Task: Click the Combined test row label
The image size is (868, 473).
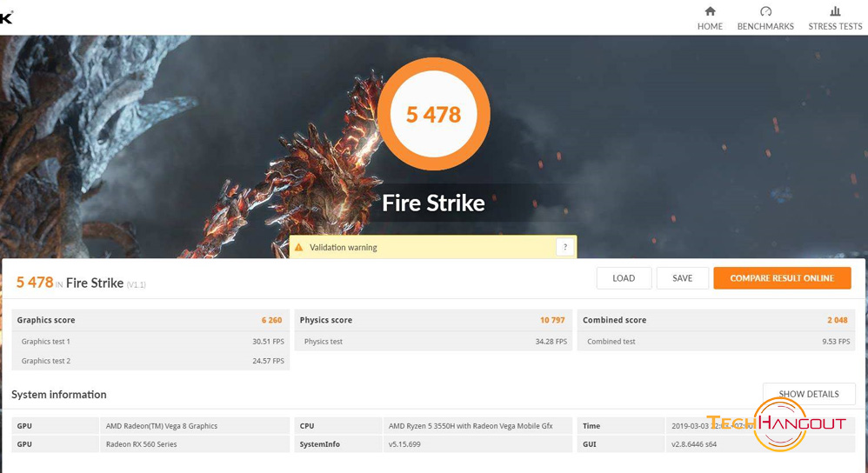Action: click(611, 342)
